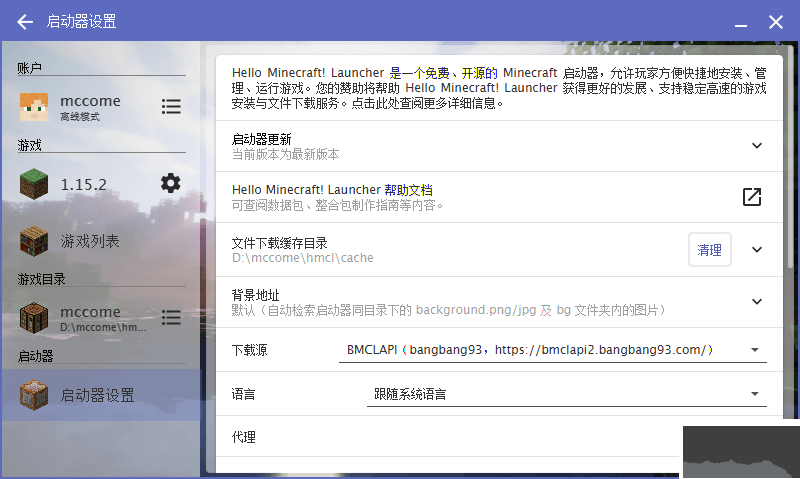Screen dimensions: 800x479
Task: Click the 当前版本为最新版本 status text
Action: click(x=285, y=154)
